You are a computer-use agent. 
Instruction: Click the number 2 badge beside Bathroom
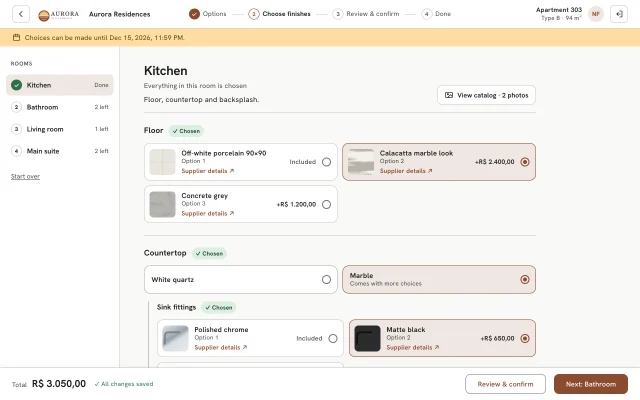click(16, 107)
